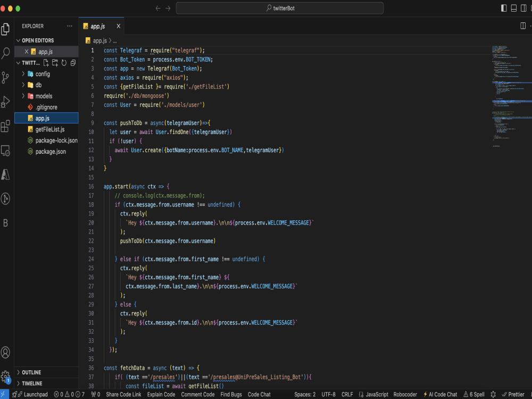532x399 pixels.
Task: Click Comment Code in status bar
Action: click(198, 394)
